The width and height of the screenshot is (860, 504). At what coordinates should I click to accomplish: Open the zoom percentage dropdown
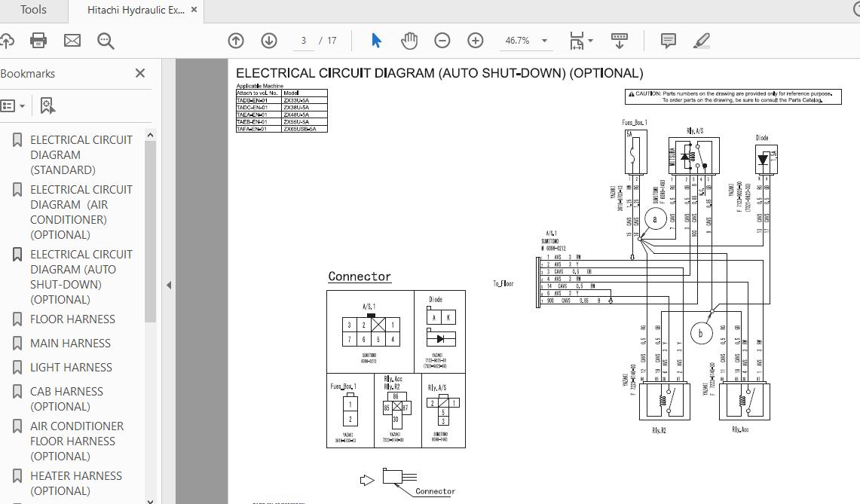click(544, 41)
